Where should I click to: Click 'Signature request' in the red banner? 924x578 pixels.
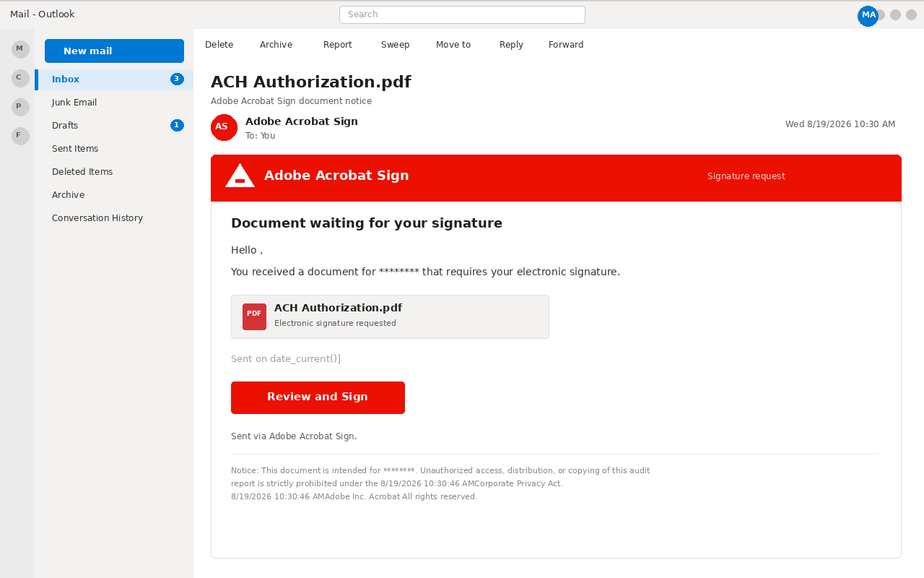click(x=746, y=176)
